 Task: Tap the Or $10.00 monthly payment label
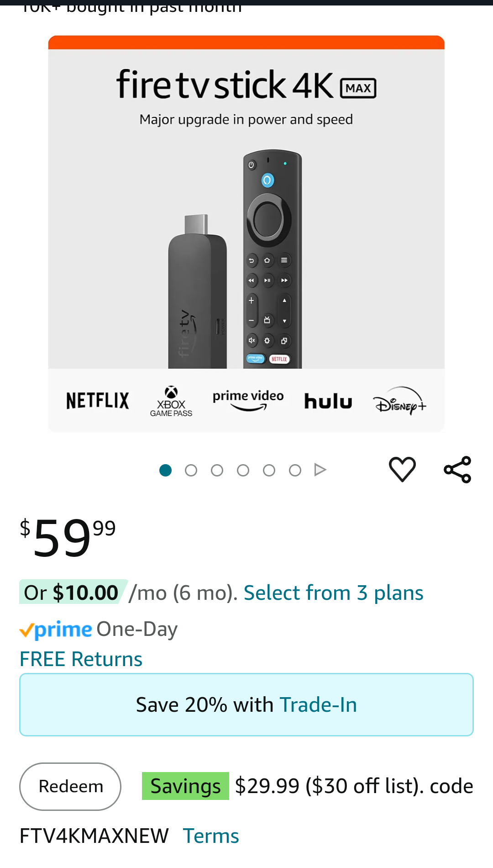[71, 593]
